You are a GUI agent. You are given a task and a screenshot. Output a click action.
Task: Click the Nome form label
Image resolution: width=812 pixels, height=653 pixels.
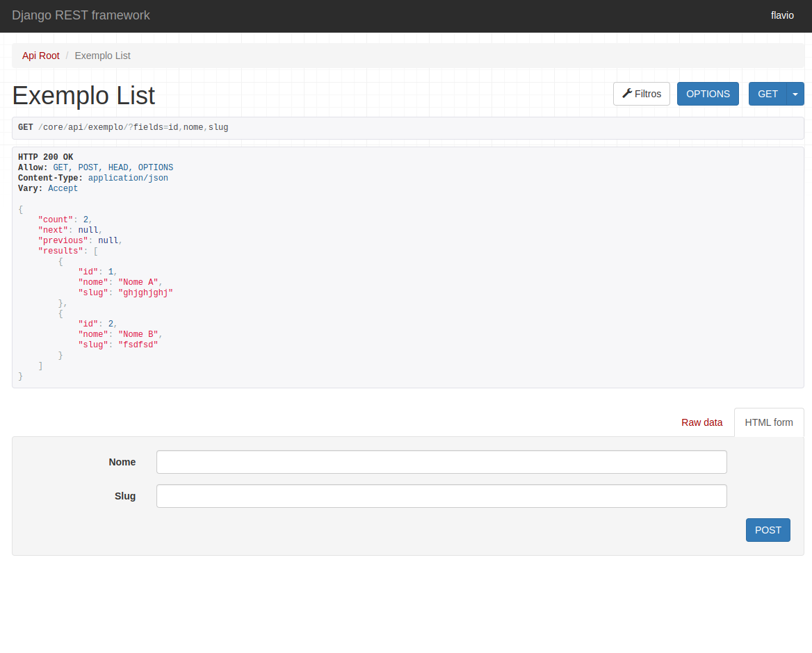point(122,462)
